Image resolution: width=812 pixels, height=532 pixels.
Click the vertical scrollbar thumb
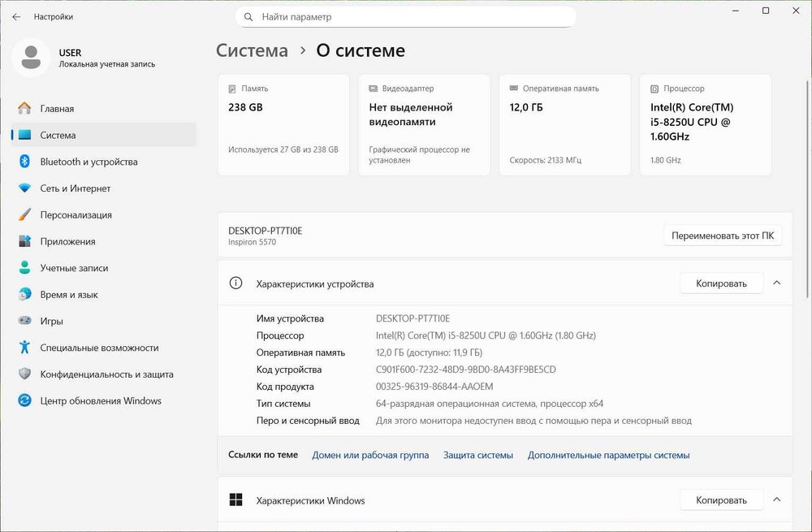(807, 189)
